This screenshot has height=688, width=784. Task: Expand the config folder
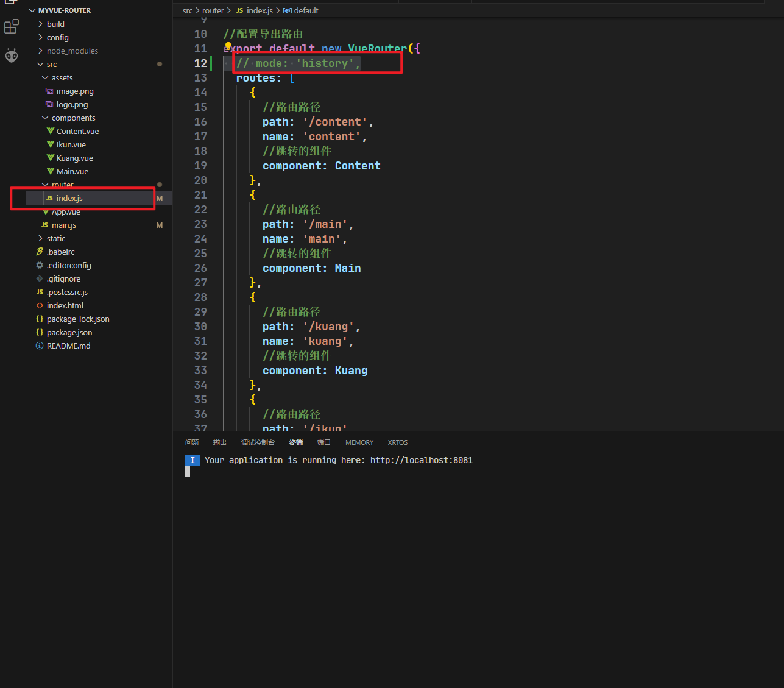pyautogui.click(x=41, y=37)
